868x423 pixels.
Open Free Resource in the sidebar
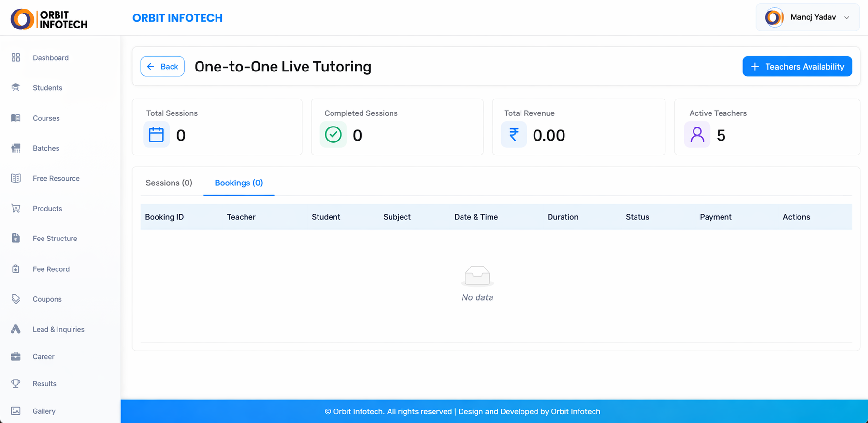(56, 178)
